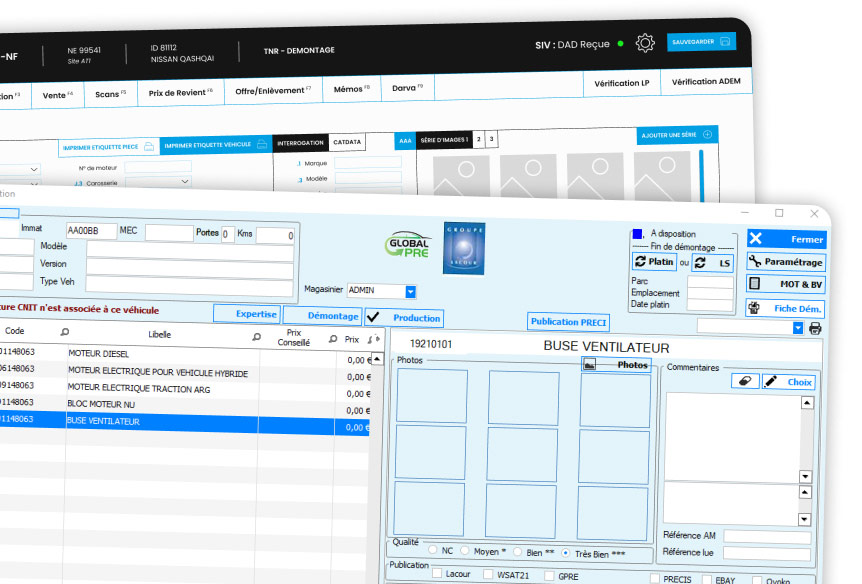Viewport: 862px width, 584px height.
Task: Click the Fermer X icon
Action: tap(756, 238)
